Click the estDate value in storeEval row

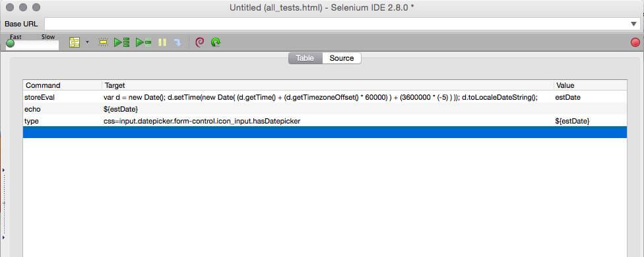point(567,98)
